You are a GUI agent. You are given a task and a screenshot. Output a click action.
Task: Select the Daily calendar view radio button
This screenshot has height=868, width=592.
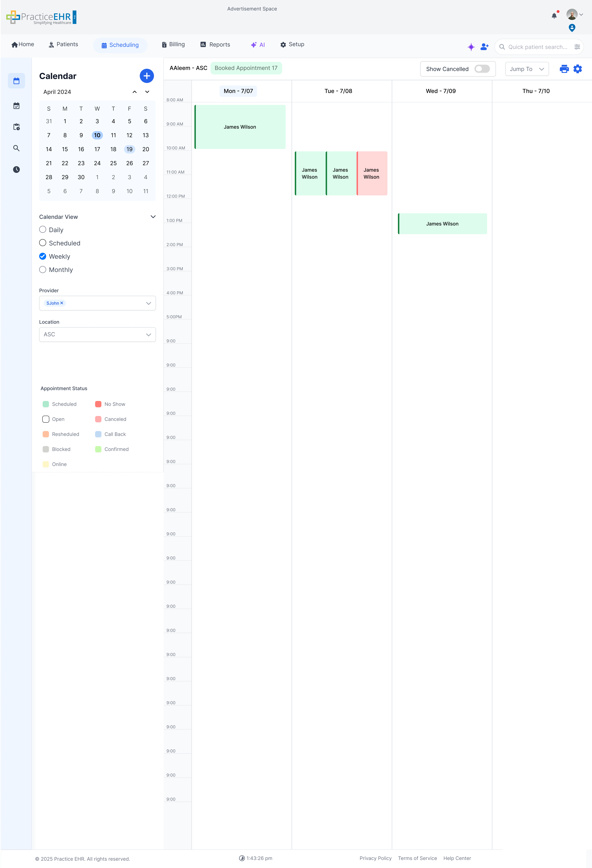pos(43,229)
